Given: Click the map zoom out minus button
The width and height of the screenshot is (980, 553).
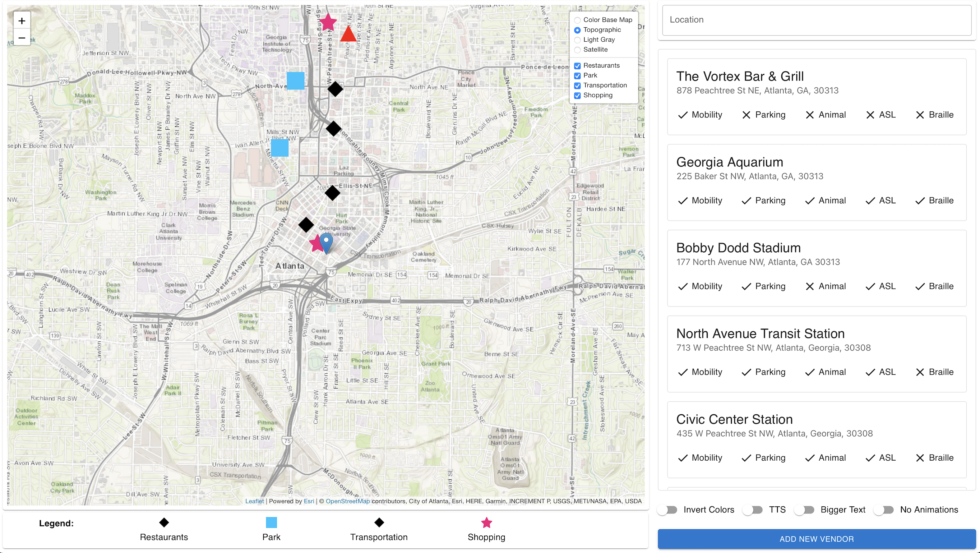Looking at the screenshot, I should (x=22, y=38).
